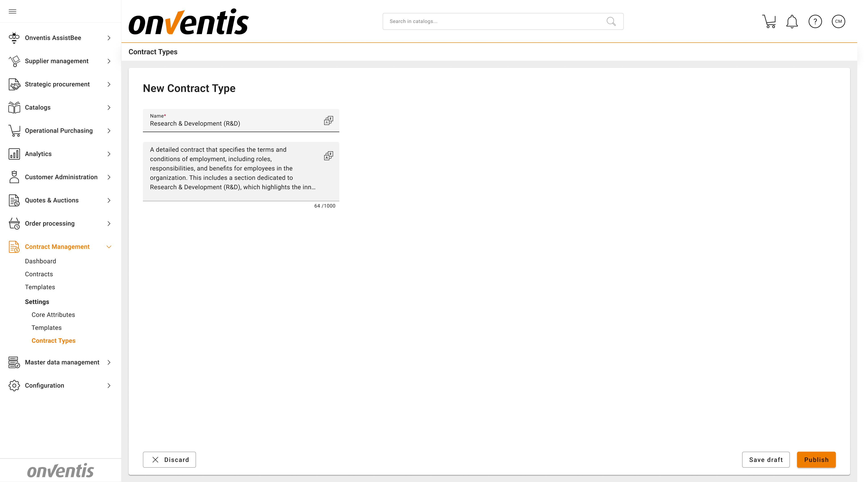Click the Search in catalogs field
868x482 pixels.
tap(492, 22)
